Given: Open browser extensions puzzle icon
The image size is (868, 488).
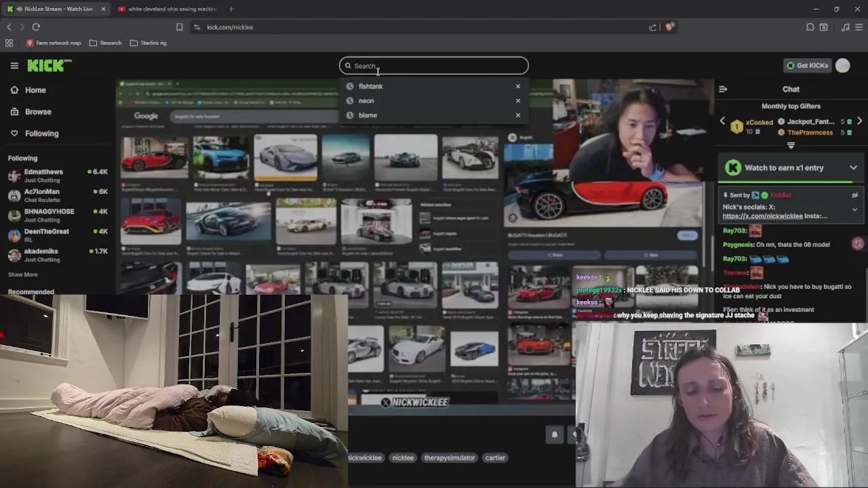Looking at the screenshot, I should [x=810, y=27].
